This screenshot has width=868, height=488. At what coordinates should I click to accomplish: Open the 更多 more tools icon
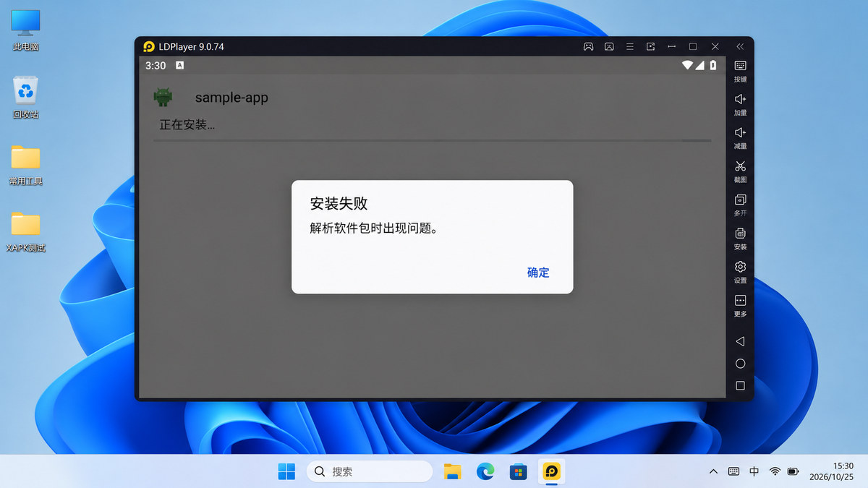(x=740, y=300)
